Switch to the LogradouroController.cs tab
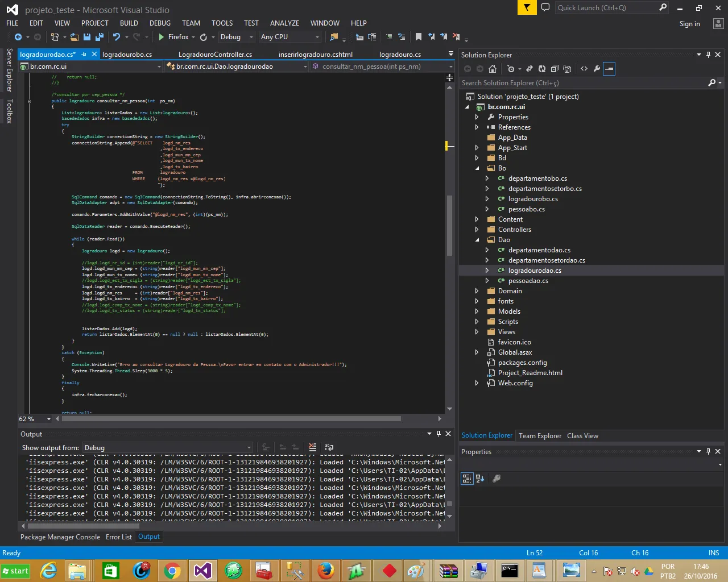728x582 pixels. click(x=215, y=55)
